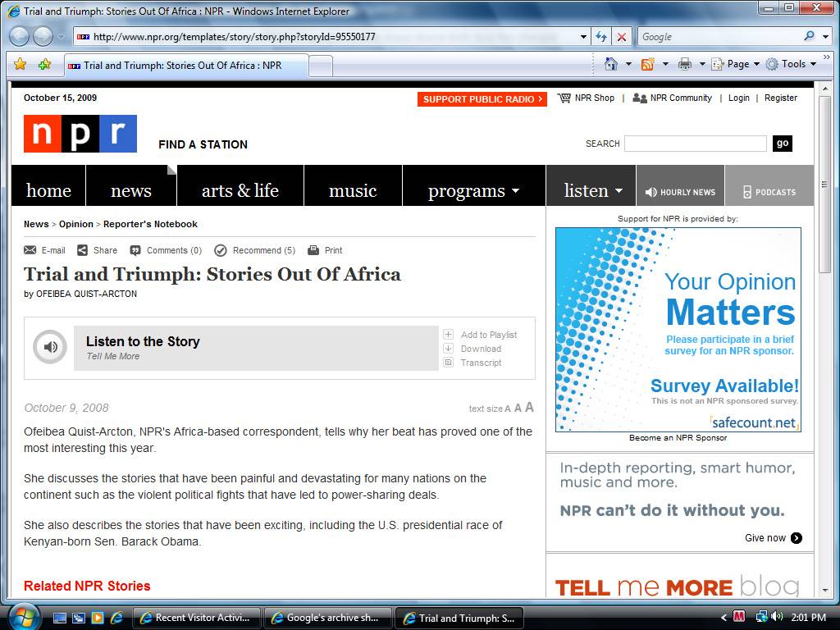Play the story using the speaker button
This screenshot has height=630, width=840.
50,347
